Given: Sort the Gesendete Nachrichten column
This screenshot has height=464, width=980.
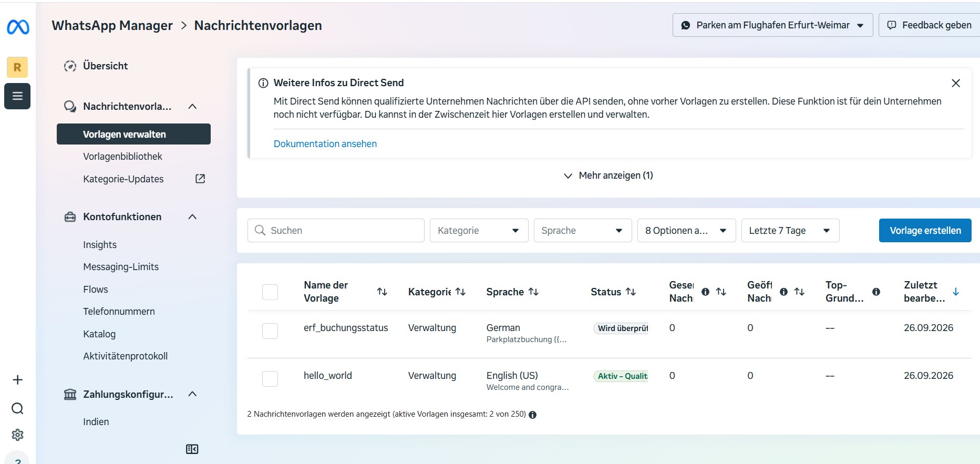Looking at the screenshot, I should pos(721,292).
